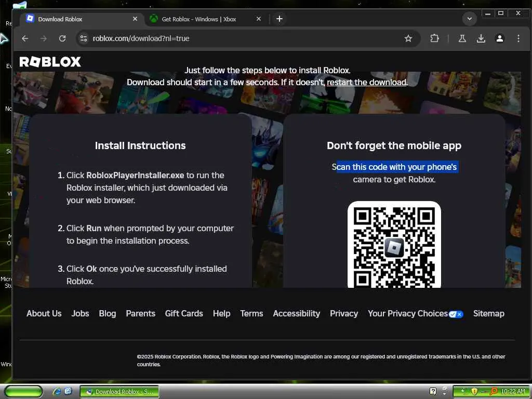Image resolution: width=532 pixels, height=399 pixels.
Task: Toggle the Your Privacy Choices badge icon
Action: pos(456,314)
